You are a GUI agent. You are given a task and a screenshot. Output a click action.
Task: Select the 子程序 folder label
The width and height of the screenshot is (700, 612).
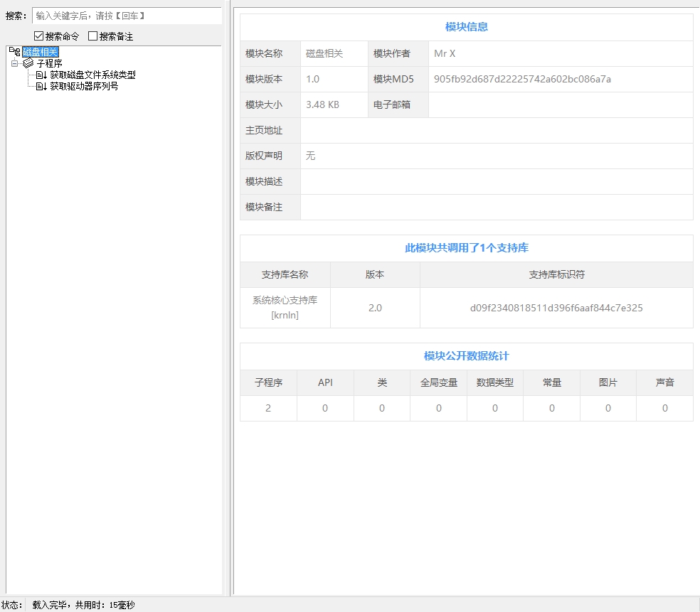click(x=49, y=63)
